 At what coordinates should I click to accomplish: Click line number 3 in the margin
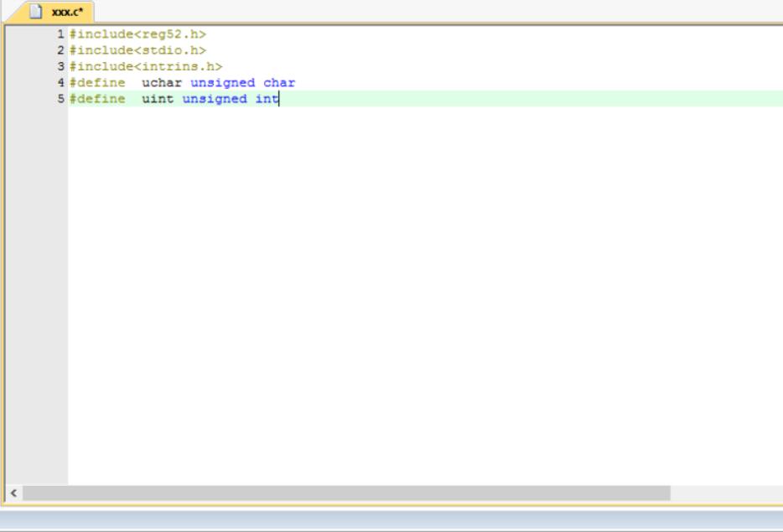pos(60,66)
